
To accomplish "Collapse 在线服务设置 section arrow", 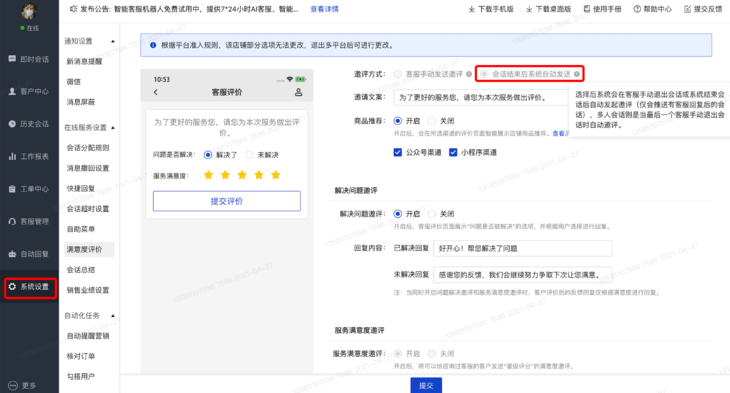I will click(x=113, y=128).
